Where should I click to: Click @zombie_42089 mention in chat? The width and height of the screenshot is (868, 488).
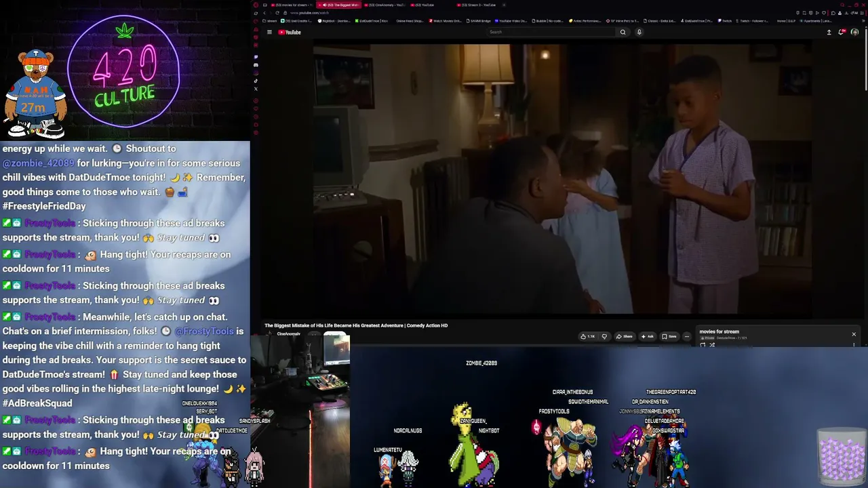pyautogui.click(x=38, y=163)
